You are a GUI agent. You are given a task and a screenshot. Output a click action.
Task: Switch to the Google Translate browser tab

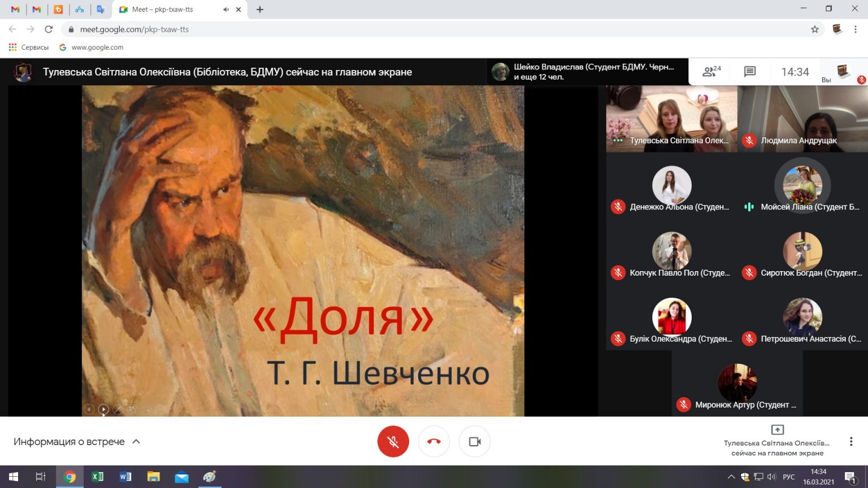[x=101, y=10]
